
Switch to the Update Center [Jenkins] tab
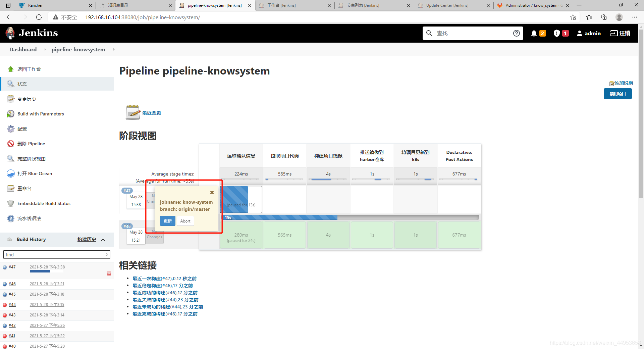click(454, 5)
